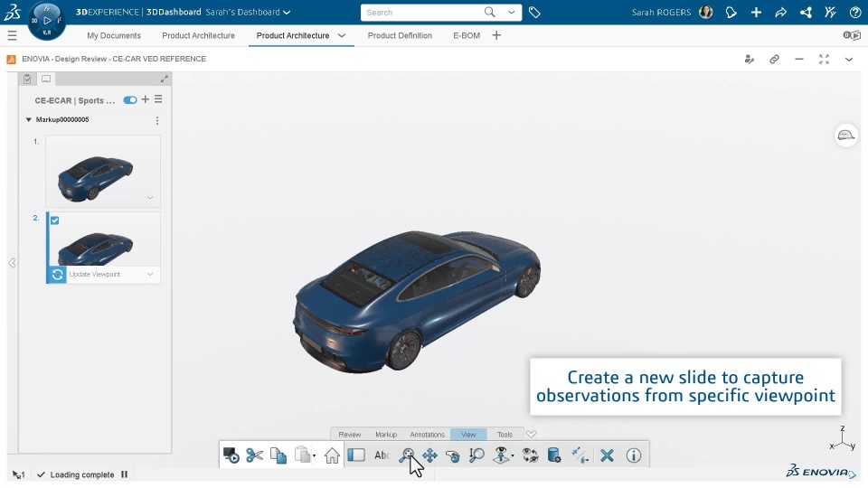The image size is (868, 488).
Task: Click the Paste clipboard tool
Action: [302, 455]
